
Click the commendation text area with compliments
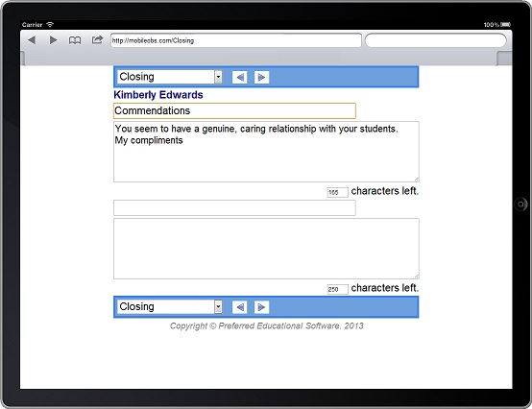(266, 152)
